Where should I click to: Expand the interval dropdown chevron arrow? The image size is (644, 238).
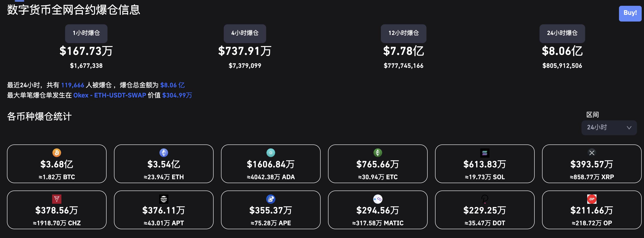tap(629, 128)
